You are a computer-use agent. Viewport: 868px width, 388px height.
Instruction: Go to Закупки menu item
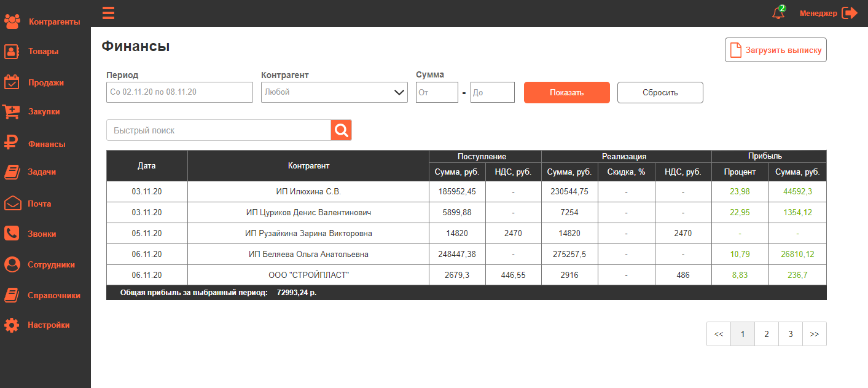point(44,112)
